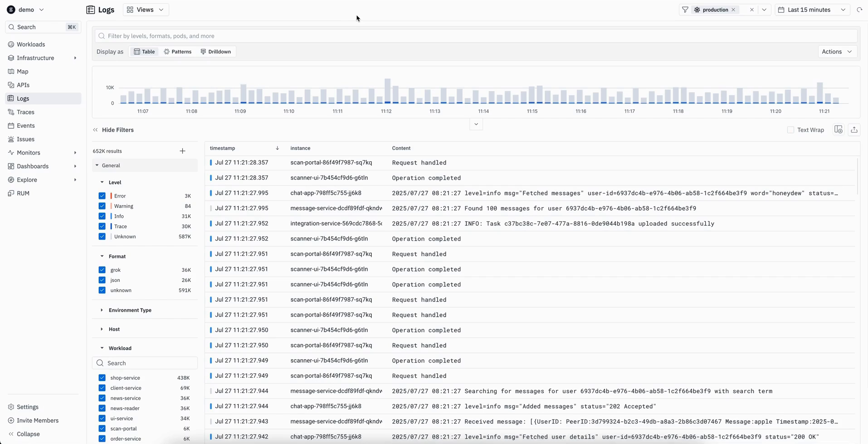Open the export/share icon above the table
Viewport: 868px width, 444px height.
pyautogui.click(x=854, y=130)
